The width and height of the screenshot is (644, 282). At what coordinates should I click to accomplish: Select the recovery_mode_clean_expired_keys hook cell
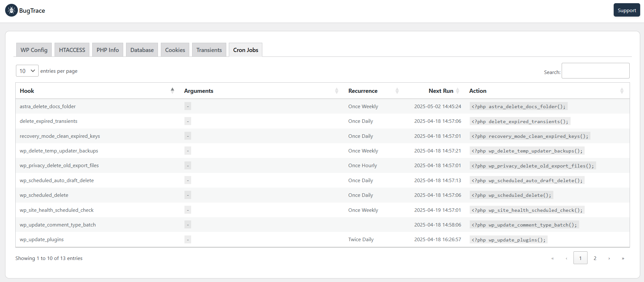(x=60, y=136)
